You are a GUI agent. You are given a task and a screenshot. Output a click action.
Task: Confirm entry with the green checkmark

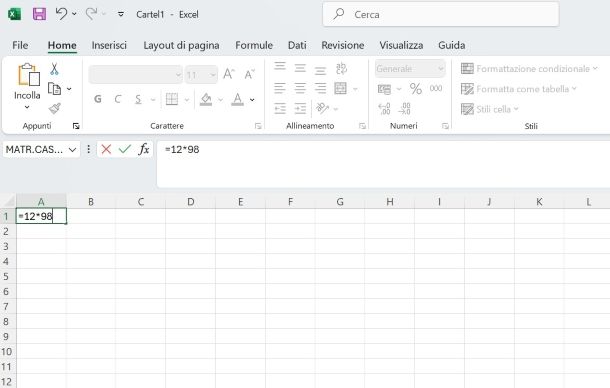[x=124, y=149]
